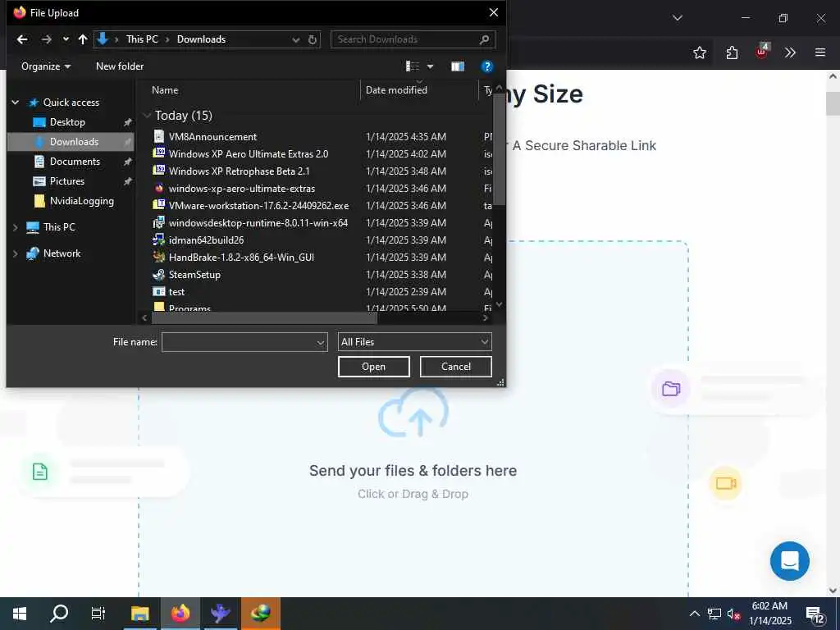Expand This PC tree node

click(15, 227)
